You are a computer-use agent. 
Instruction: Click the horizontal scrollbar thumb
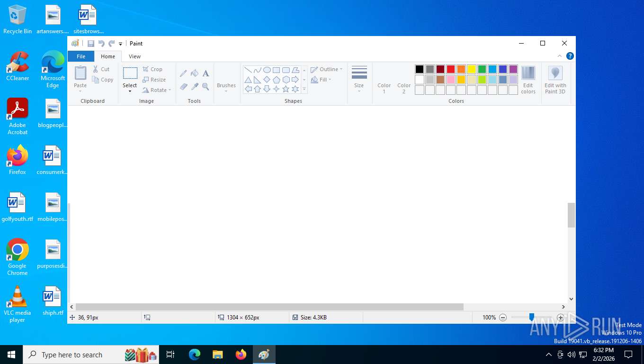[269, 307]
